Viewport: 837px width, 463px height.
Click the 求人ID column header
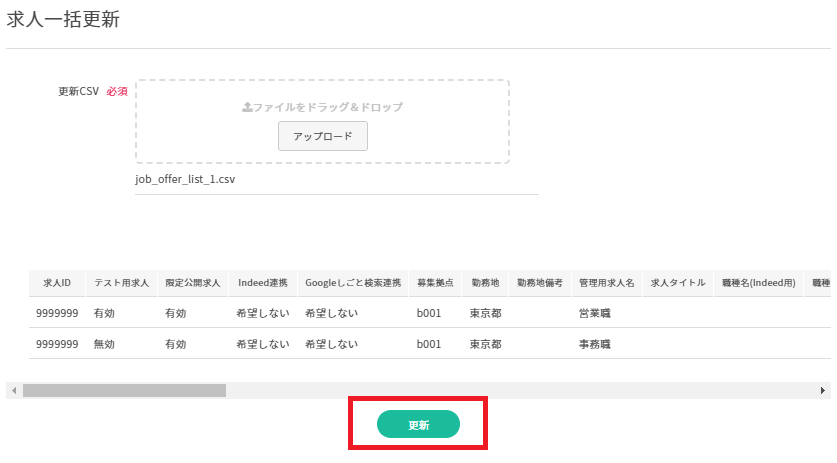pos(57,283)
